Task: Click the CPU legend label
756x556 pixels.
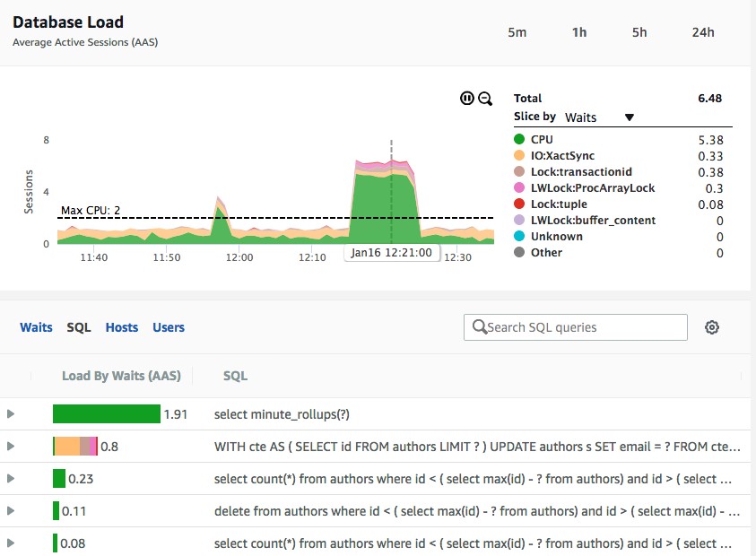Action: click(x=542, y=139)
